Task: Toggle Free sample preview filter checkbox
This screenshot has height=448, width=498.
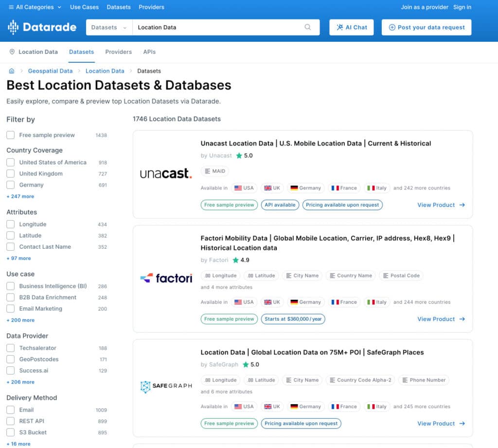Action: point(11,135)
